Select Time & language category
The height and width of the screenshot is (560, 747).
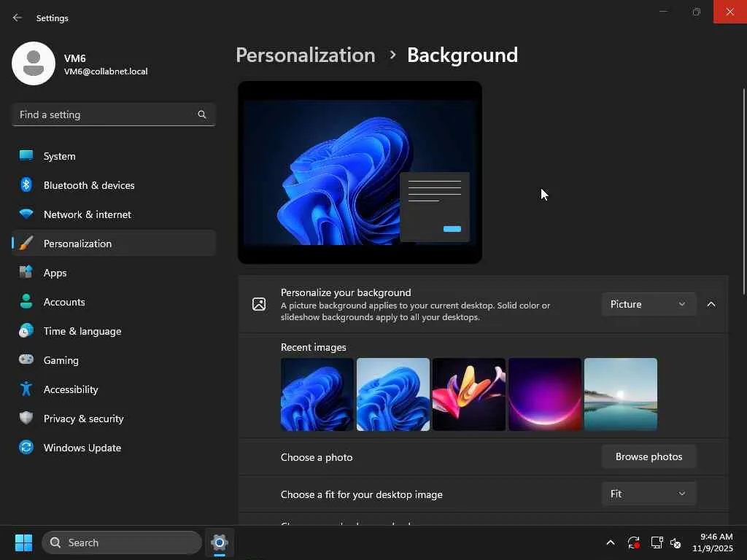click(82, 331)
